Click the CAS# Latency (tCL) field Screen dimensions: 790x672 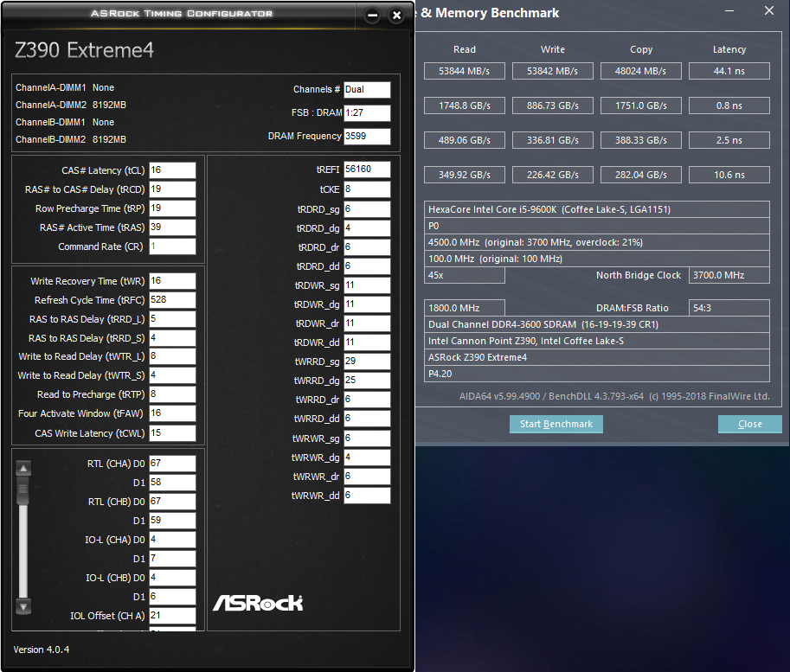(x=172, y=170)
